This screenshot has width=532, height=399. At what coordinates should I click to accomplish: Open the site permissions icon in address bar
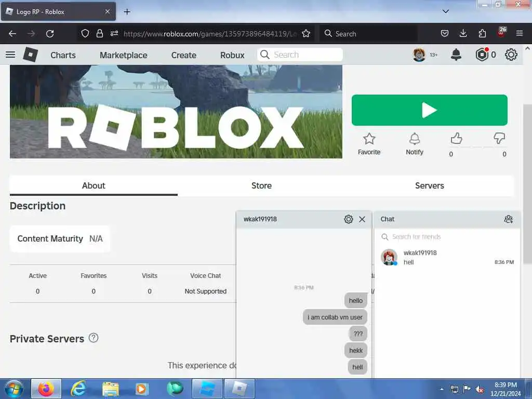point(114,34)
